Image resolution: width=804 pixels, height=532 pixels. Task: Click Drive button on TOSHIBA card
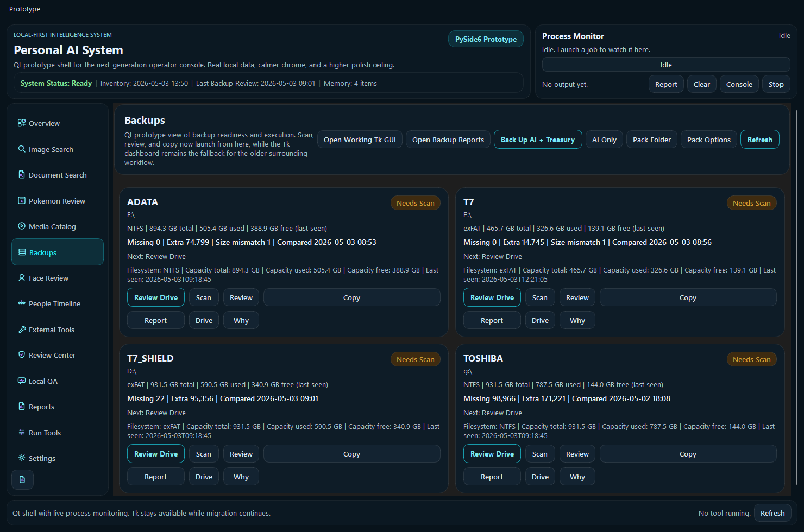(540, 477)
